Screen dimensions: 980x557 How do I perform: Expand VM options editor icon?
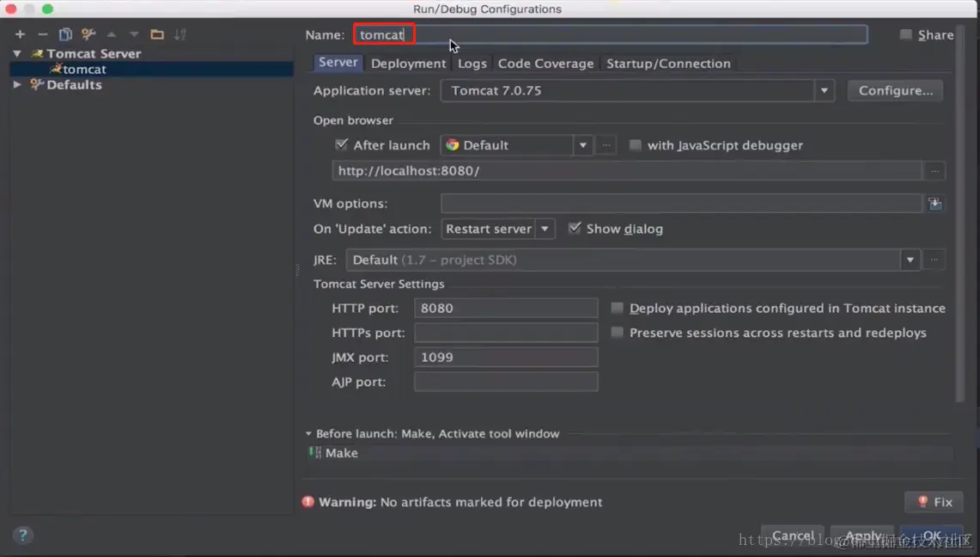point(935,204)
